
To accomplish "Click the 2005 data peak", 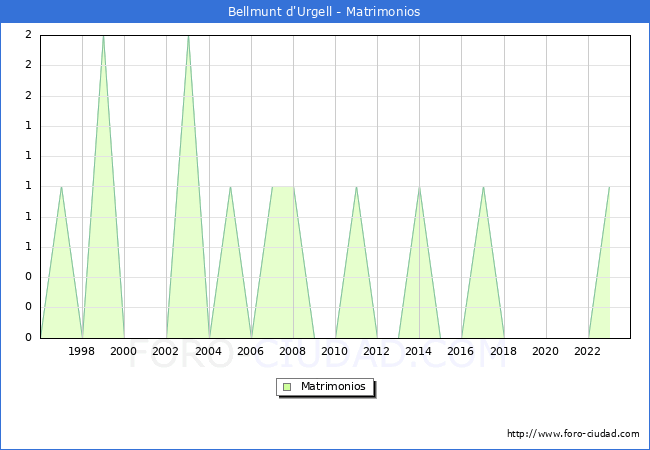I will point(230,187).
